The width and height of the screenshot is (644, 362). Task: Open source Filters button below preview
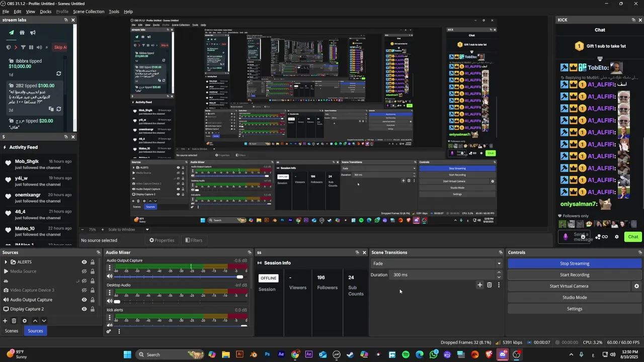pos(193,240)
